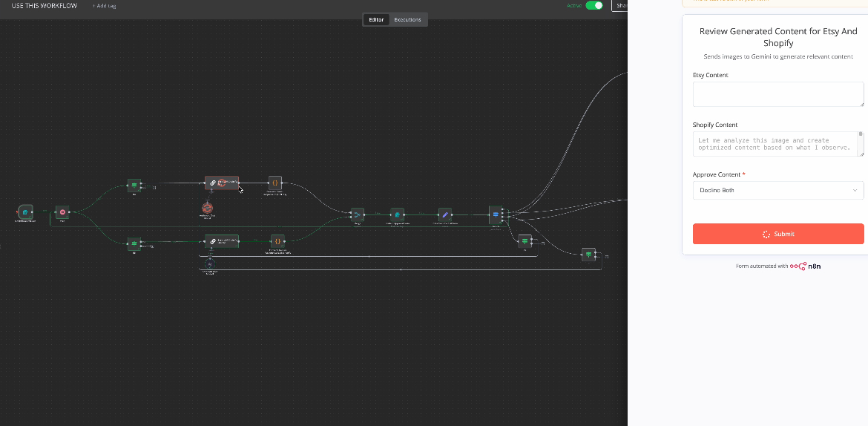Click the blue Switch node

(x=496, y=215)
